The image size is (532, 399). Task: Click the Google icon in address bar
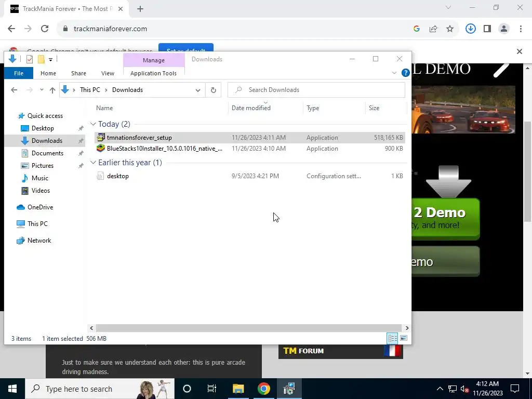[417, 29]
